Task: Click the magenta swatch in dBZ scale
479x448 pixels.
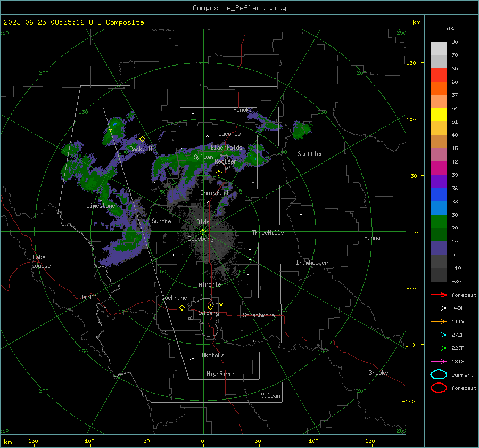Action: coord(439,168)
